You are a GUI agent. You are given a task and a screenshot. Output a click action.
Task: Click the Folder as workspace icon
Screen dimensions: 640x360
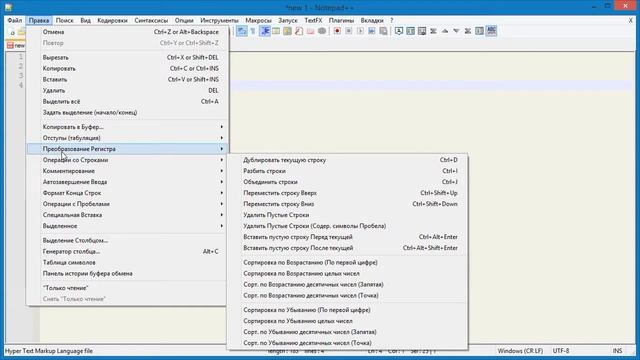tap(311, 31)
